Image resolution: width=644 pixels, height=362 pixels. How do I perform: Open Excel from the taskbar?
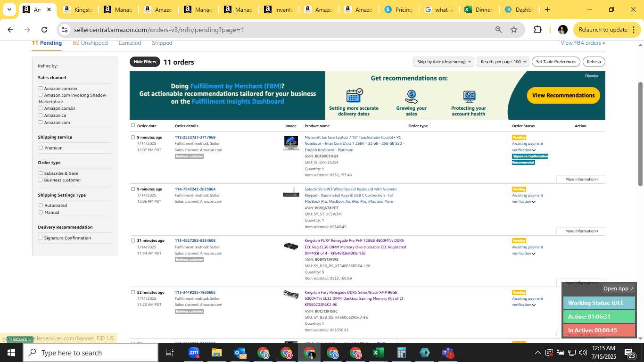coord(378,353)
